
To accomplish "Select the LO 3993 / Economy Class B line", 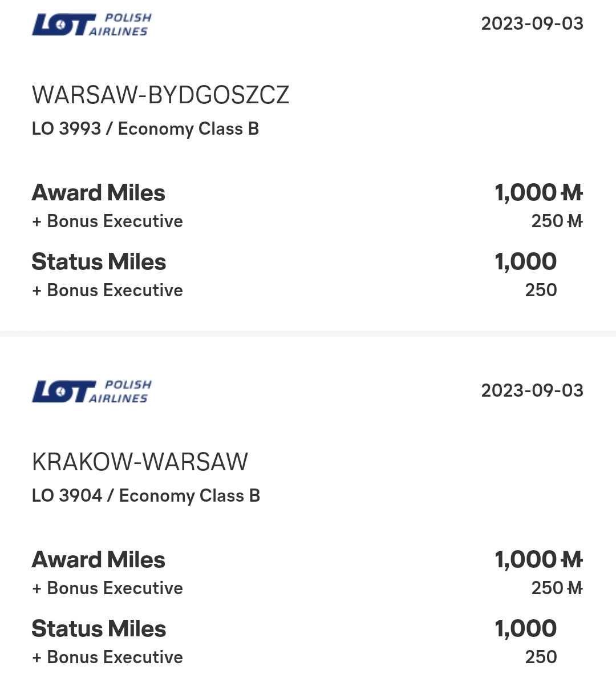I will (x=145, y=129).
